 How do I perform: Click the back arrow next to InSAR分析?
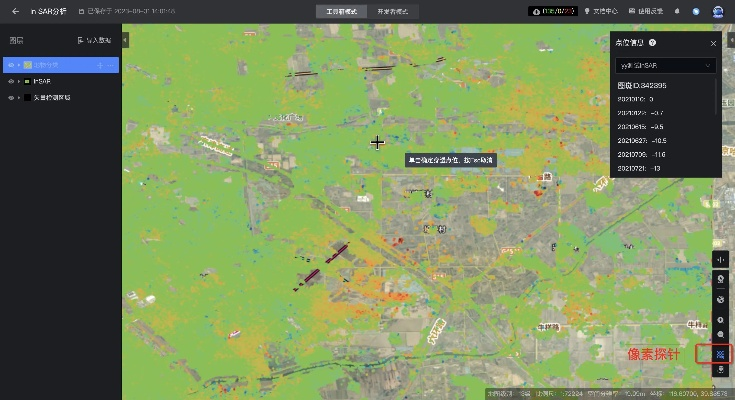[x=15, y=11]
